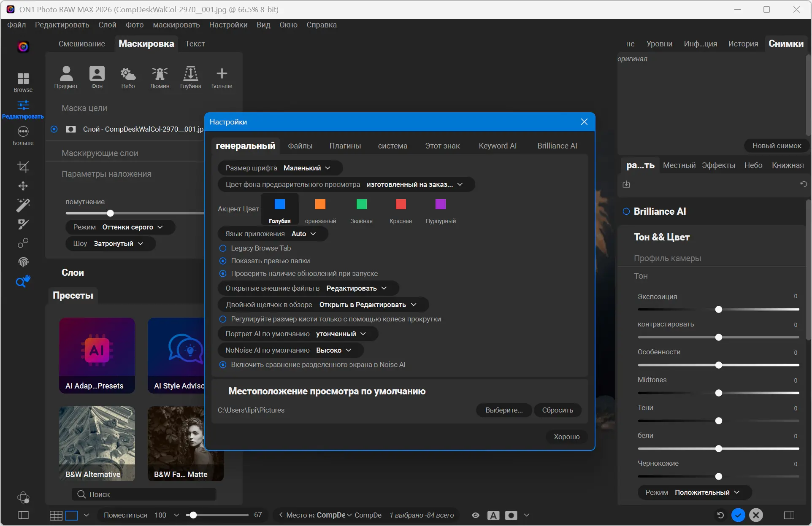
Task: Choose the оранжевый accent color swatch
Action: pyautogui.click(x=320, y=205)
